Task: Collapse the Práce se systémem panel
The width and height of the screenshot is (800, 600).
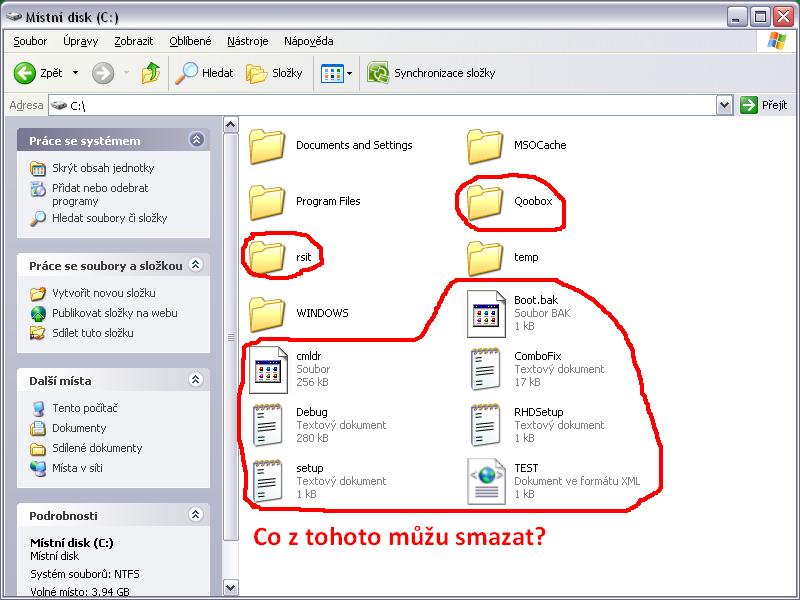Action: point(196,140)
